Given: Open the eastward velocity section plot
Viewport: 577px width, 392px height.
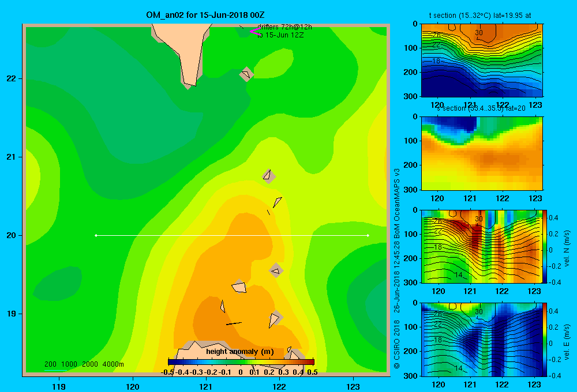Looking at the screenshot, I should click(x=482, y=340).
